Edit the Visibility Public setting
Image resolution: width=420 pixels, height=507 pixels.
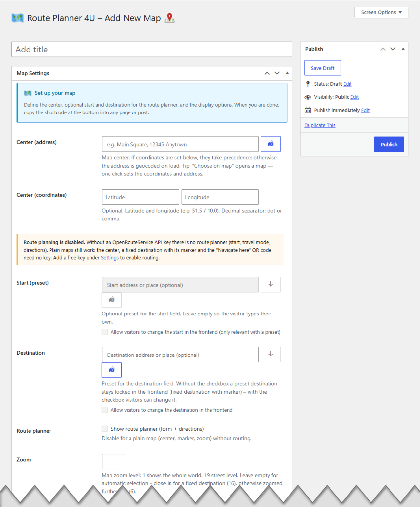coord(354,97)
